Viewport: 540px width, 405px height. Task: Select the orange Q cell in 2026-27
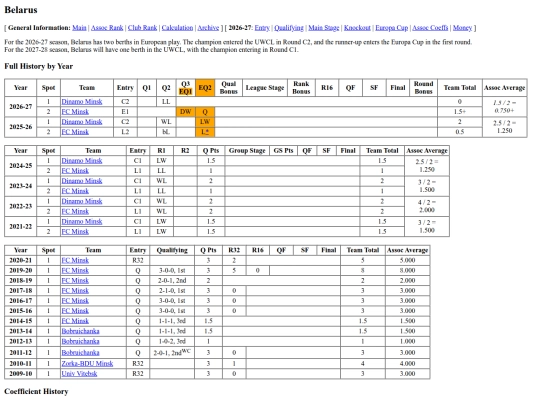pyautogui.click(x=205, y=112)
